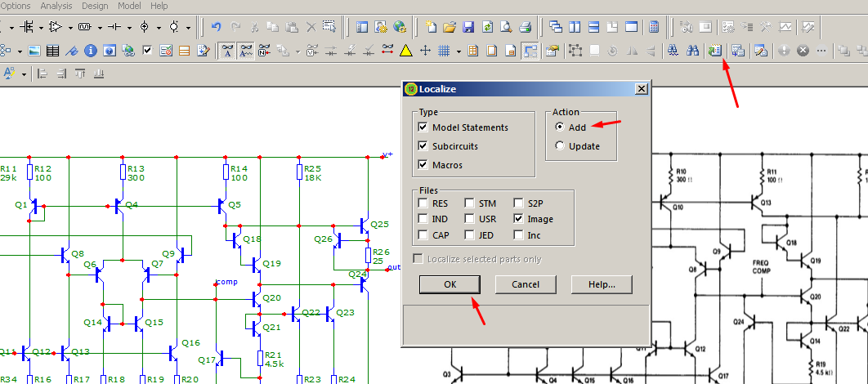The width and height of the screenshot is (868, 384).
Task: Click the Save floppy disk icon
Action: click(x=468, y=27)
